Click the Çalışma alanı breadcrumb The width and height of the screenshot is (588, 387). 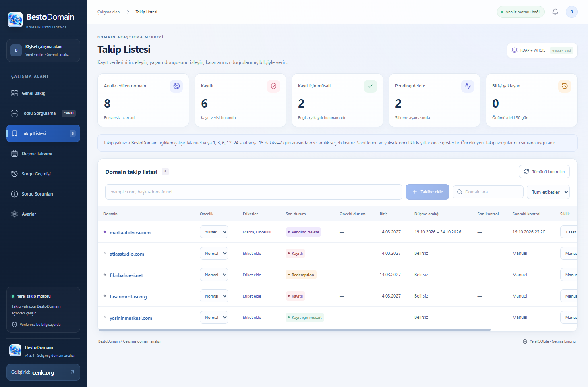(x=109, y=12)
